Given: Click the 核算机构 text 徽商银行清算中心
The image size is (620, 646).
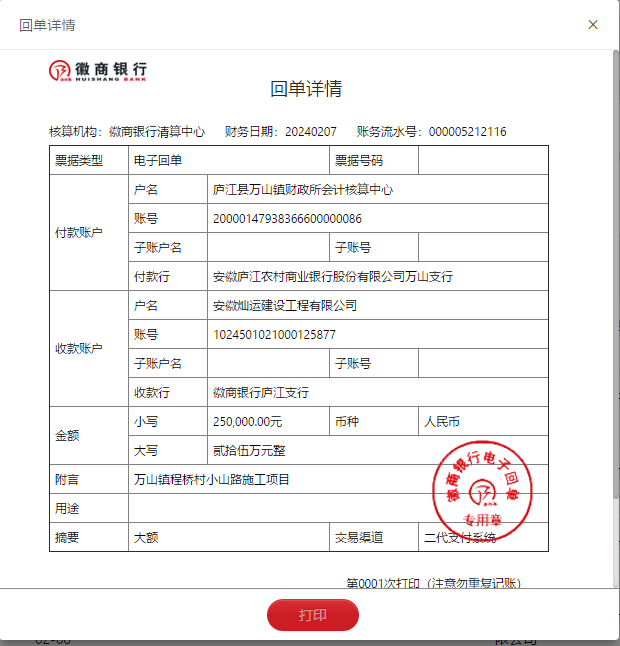Looking at the screenshot, I should 156,131.
